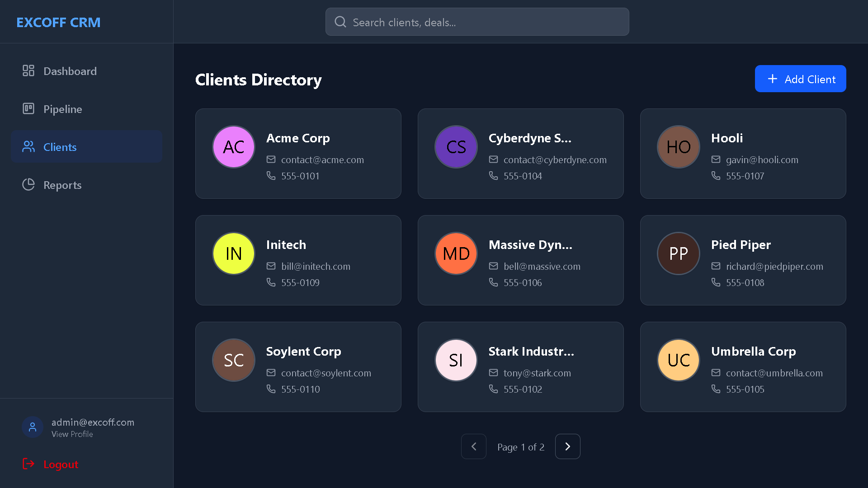Click the View Profile link
This screenshot has height=488, width=868.
tap(72, 434)
